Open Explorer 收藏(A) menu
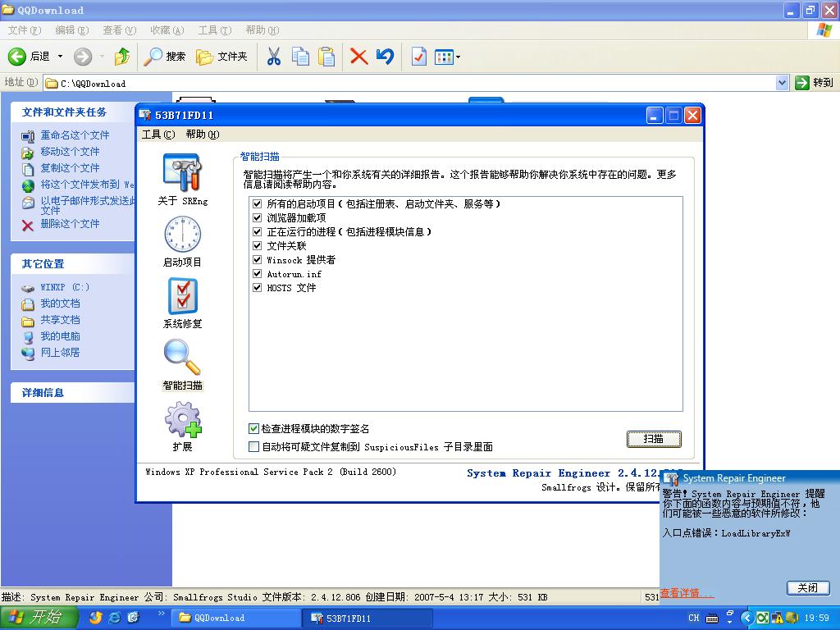Image resolution: width=840 pixels, height=630 pixels. (167, 30)
